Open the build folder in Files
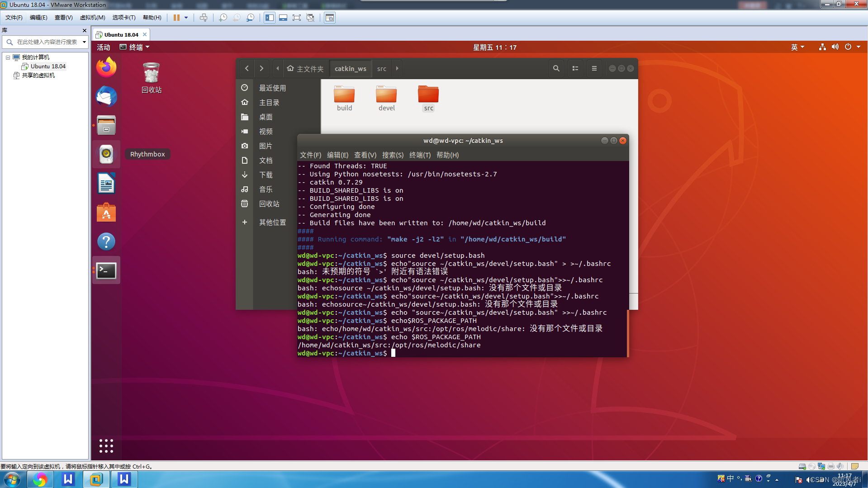Viewport: 868px width, 488px height. coord(344,98)
